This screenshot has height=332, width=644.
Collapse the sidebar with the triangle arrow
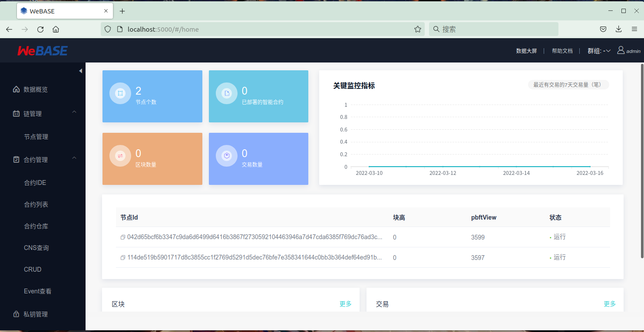coord(81,71)
